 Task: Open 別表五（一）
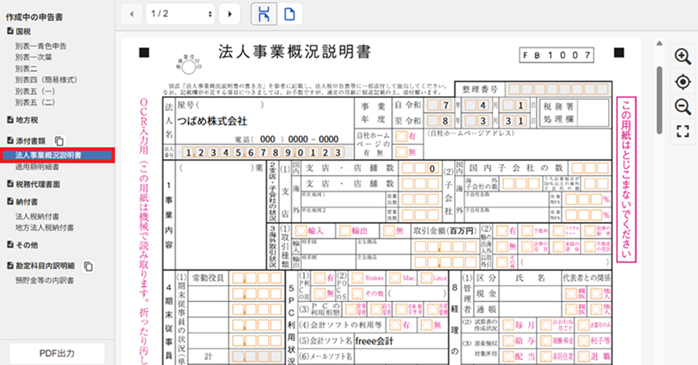(x=35, y=91)
